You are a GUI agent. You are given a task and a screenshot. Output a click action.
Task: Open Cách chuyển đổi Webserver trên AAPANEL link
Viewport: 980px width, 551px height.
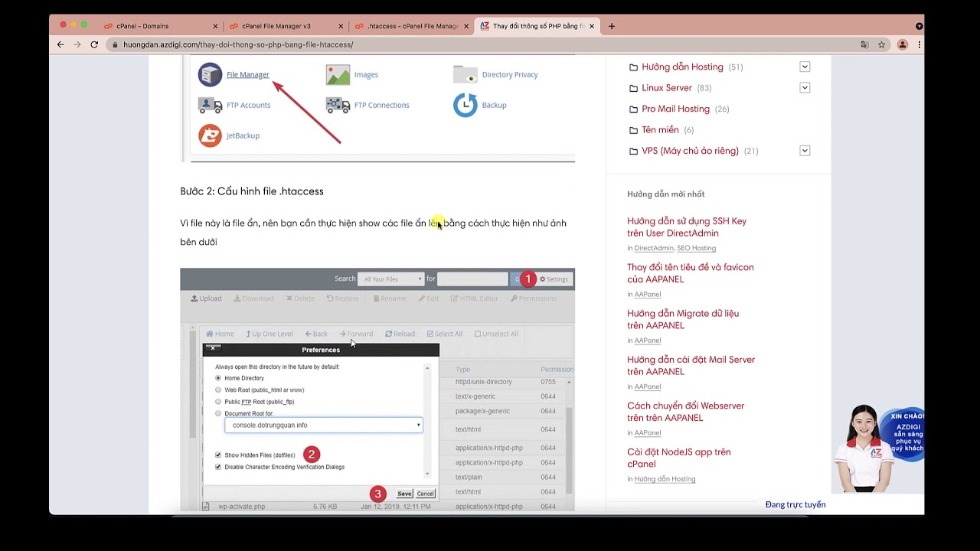(x=685, y=412)
